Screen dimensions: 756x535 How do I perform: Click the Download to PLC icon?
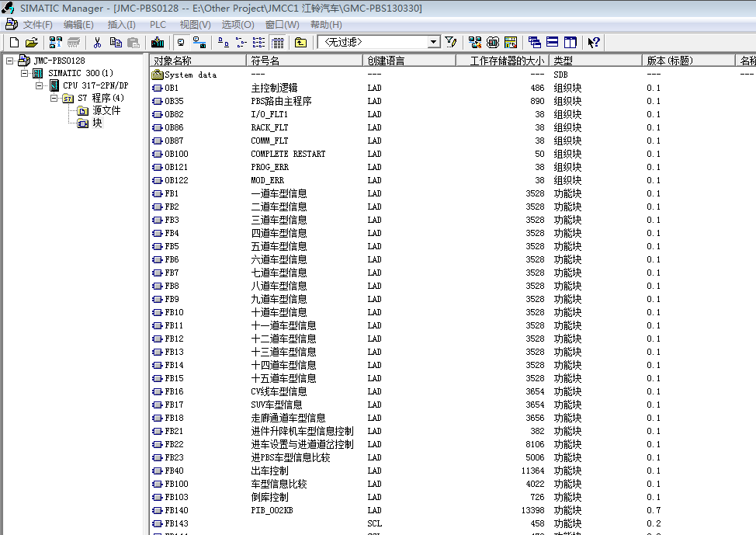click(158, 43)
